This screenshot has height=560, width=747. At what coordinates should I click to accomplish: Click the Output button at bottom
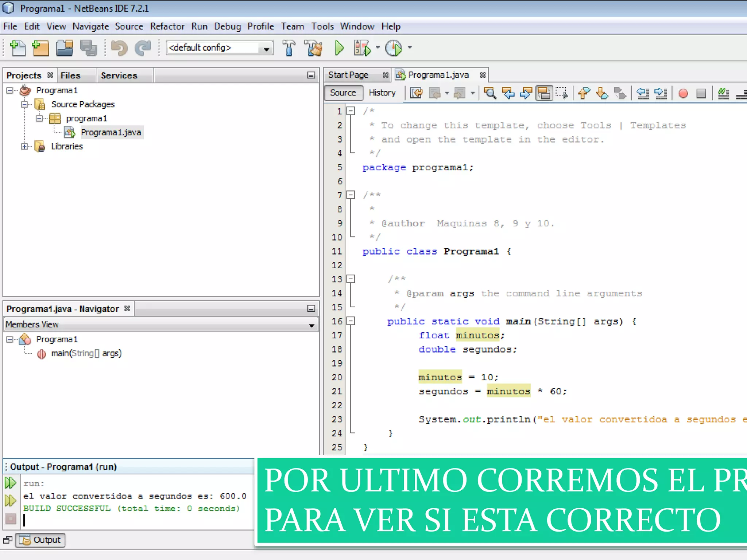click(40, 540)
